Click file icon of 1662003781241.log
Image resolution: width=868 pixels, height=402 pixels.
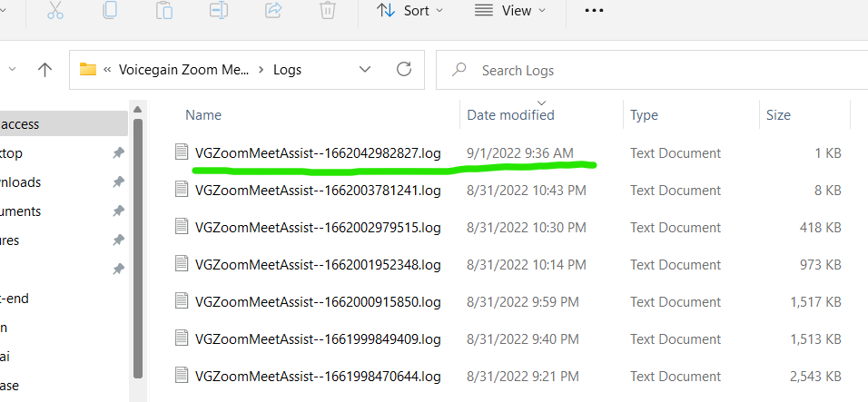click(182, 189)
